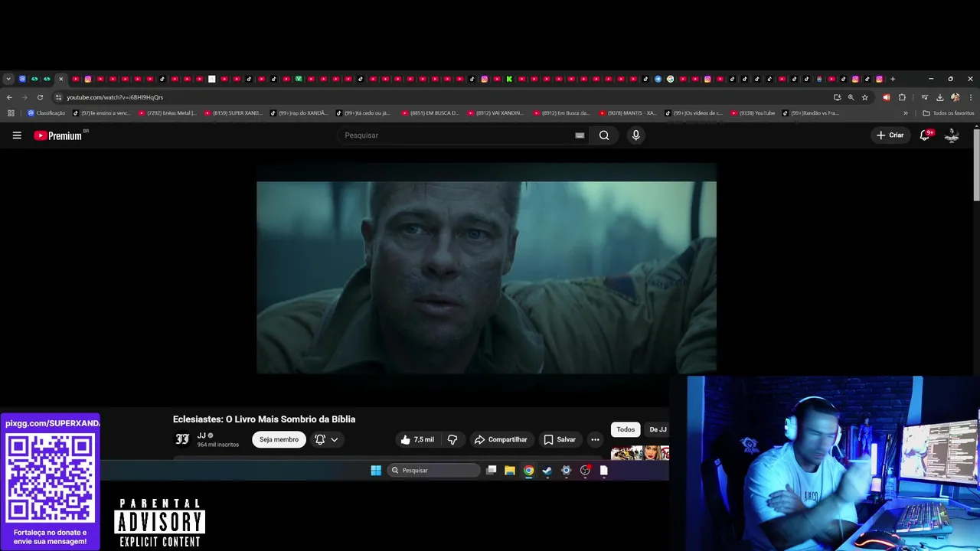Open Task View icon in taskbar
The width and height of the screenshot is (980, 551).
(x=492, y=471)
